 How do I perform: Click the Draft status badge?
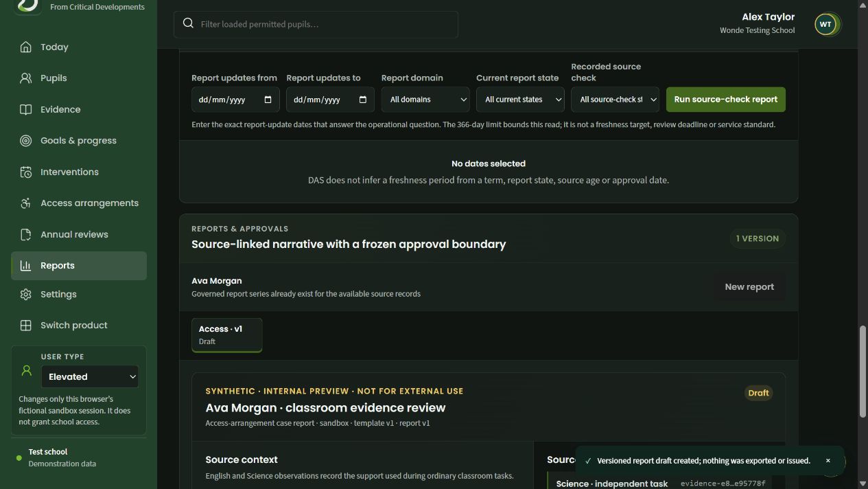tap(758, 393)
